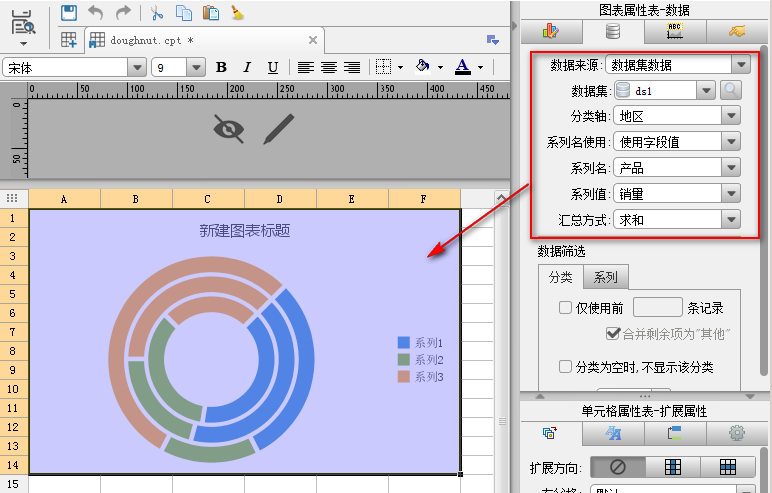Toggle underline formatting
772x493 pixels.
(273, 67)
